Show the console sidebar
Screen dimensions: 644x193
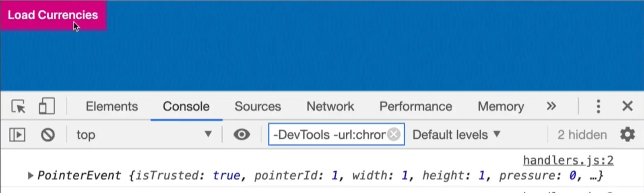[17, 135]
